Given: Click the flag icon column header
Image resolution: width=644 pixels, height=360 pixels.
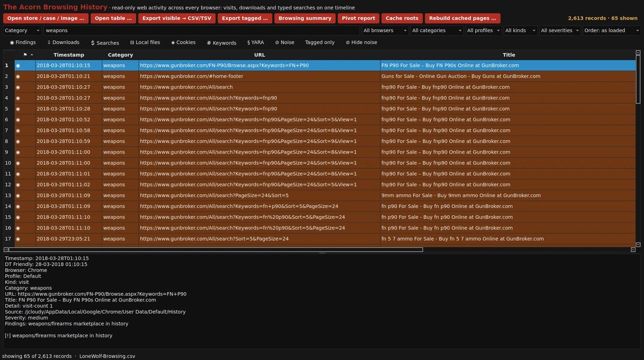Looking at the screenshot, I should (x=25, y=54).
